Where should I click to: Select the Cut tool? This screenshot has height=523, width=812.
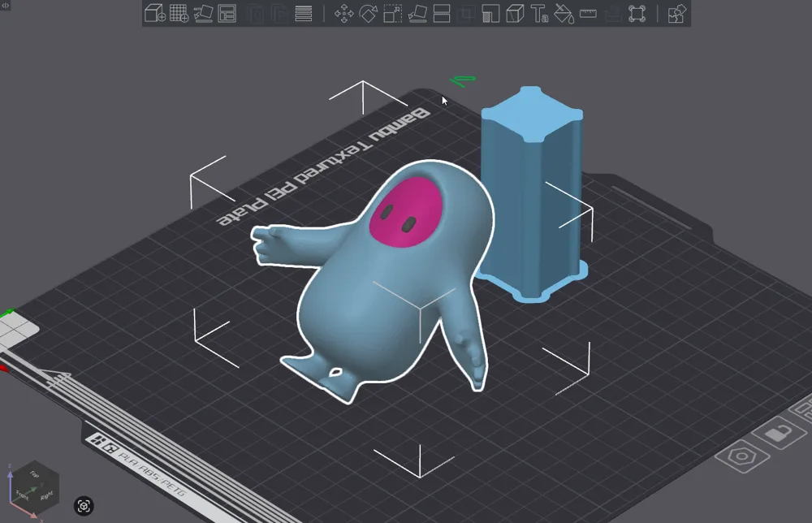point(441,14)
